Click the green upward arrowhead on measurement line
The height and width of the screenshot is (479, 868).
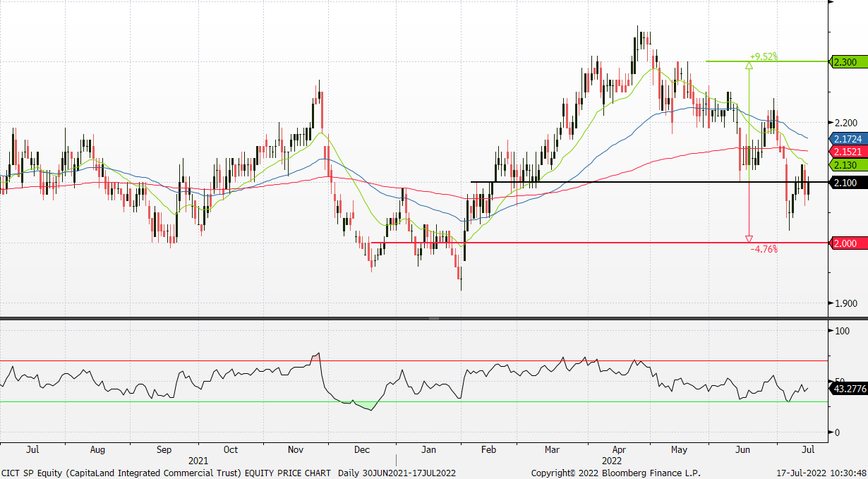coord(749,65)
